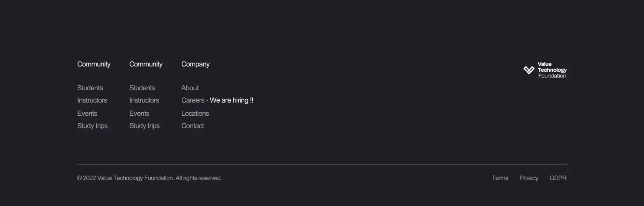This screenshot has height=206, width=644.
Task: Go to Instructors in first Community column
Action: (x=92, y=100)
